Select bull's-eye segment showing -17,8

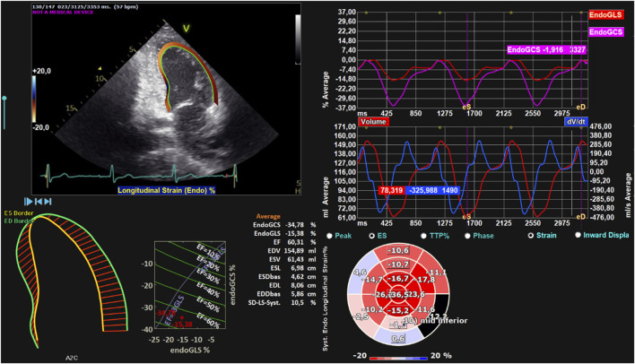point(426,280)
